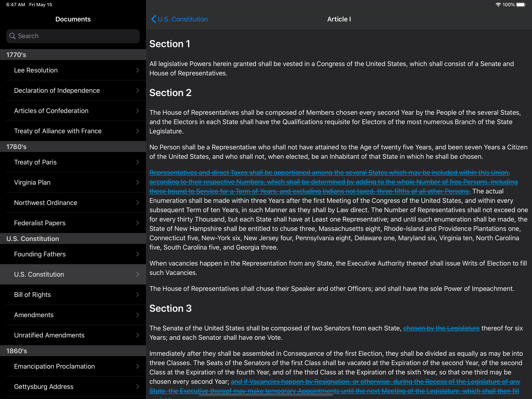Tap the battery status icon

point(521,4)
